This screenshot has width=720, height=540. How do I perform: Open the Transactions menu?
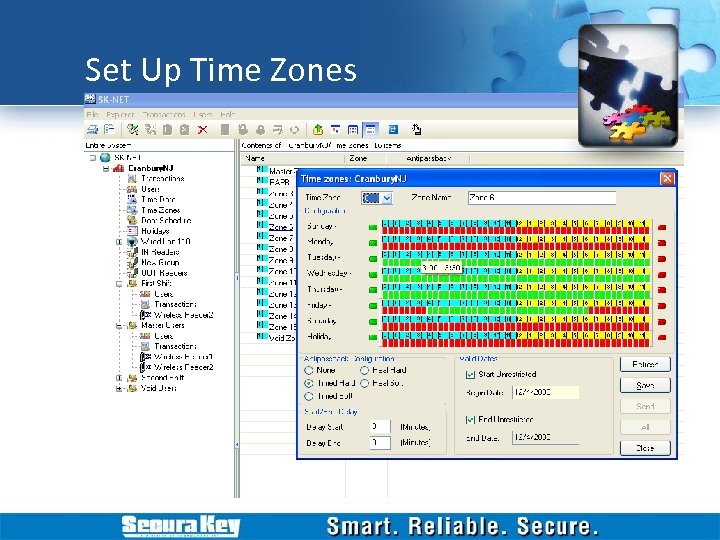[164, 114]
